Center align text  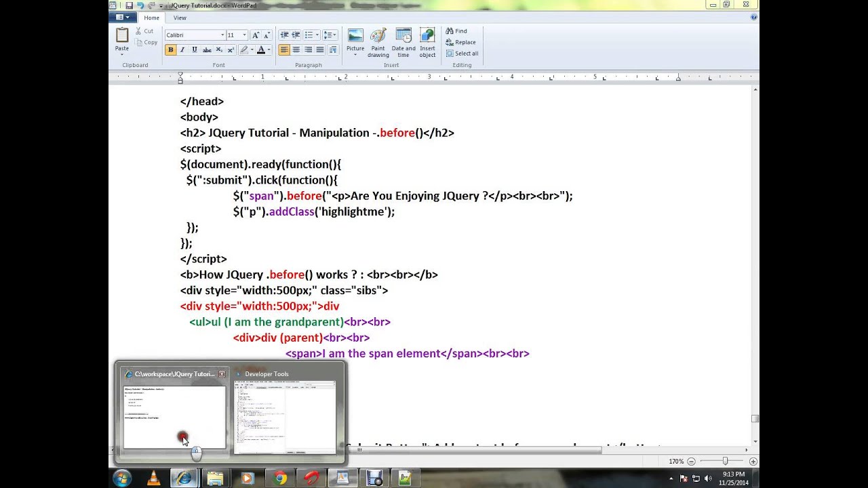click(x=296, y=49)
